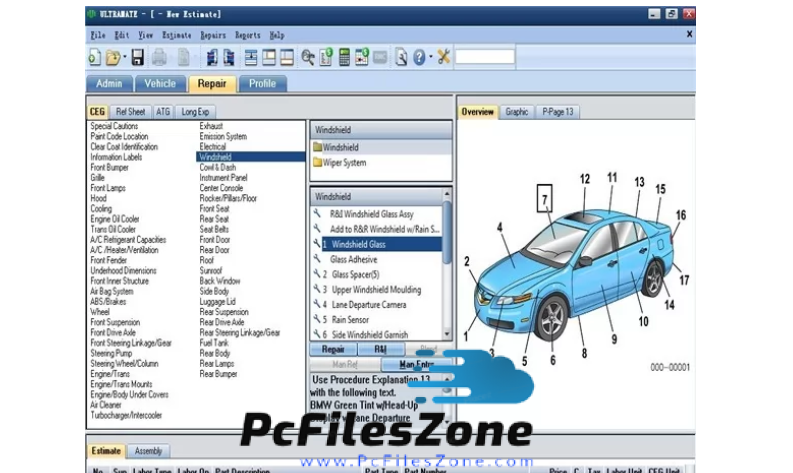The height and width of the screenshot is (473, 793).
Task: Click the empty toolbar text field
Action: point(484,57)
